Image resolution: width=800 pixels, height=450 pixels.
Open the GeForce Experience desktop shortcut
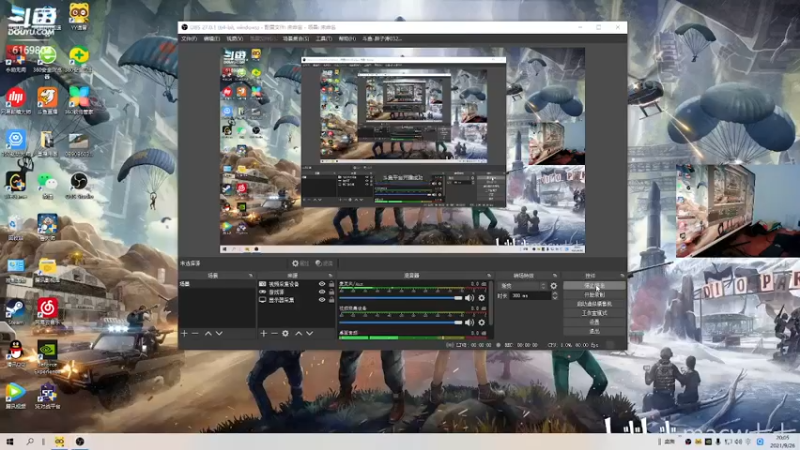[47, 357]
